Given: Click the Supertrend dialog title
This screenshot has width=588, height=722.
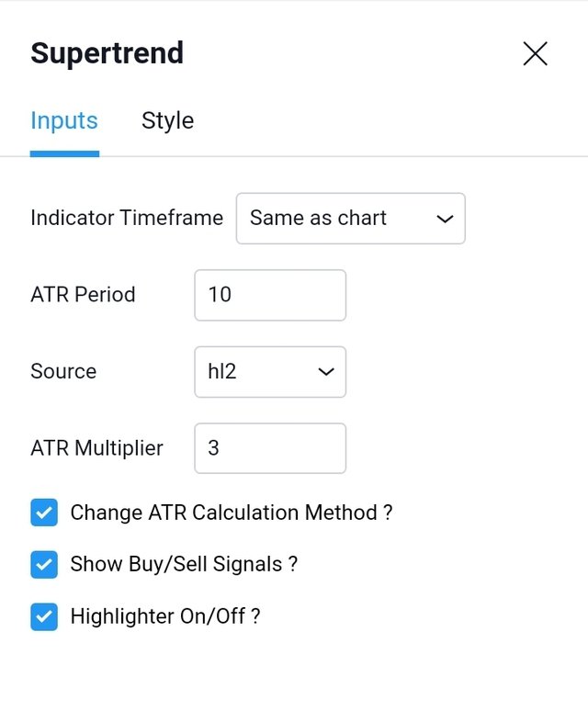Looking at the screenshot, I should coord(107,53).
